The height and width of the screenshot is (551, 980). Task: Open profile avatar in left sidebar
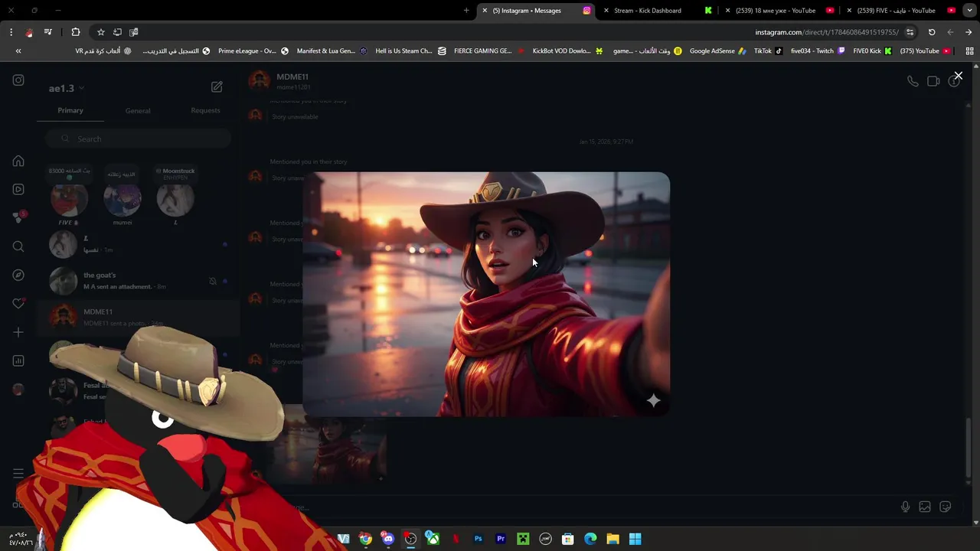(18, 389)
